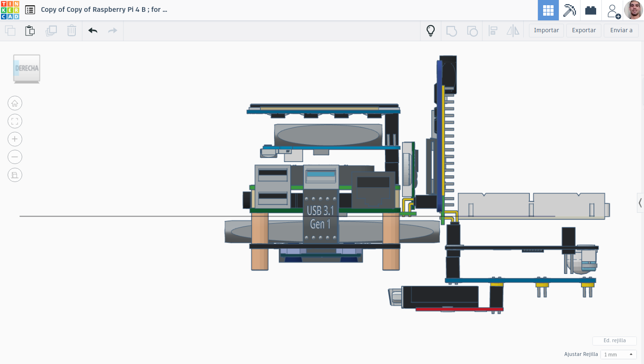Group the selected shapes
The height and width of the screenshot is (364, 644).
452,31
